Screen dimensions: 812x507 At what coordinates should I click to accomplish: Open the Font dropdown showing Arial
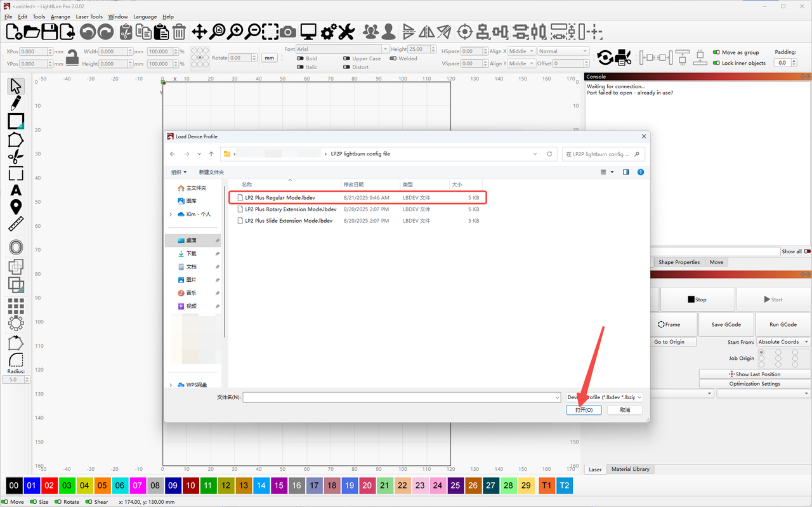pos(342,49)
